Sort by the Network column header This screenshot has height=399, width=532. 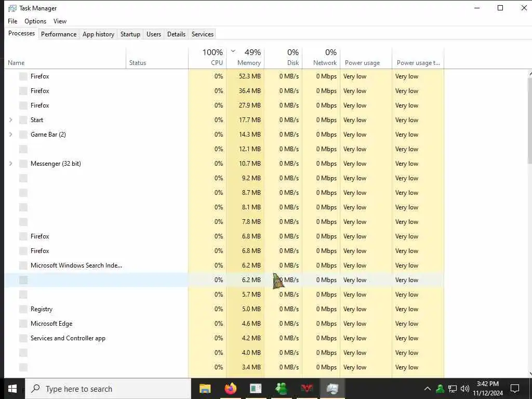pos(321,58)
